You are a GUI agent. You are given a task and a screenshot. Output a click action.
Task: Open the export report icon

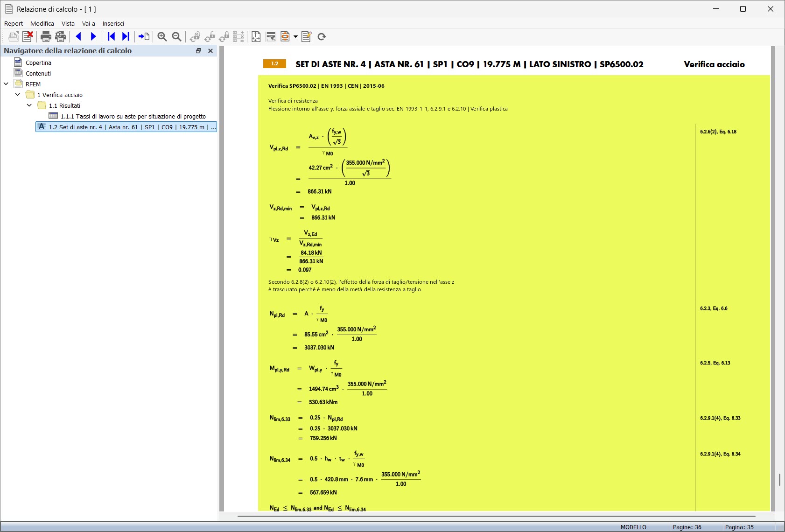click(x=285, y=36)
